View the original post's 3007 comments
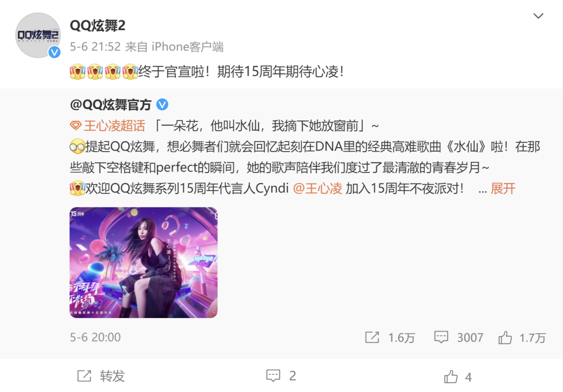Image resolution: width=563 pixels, height=392 pixels. pos(459,337)
